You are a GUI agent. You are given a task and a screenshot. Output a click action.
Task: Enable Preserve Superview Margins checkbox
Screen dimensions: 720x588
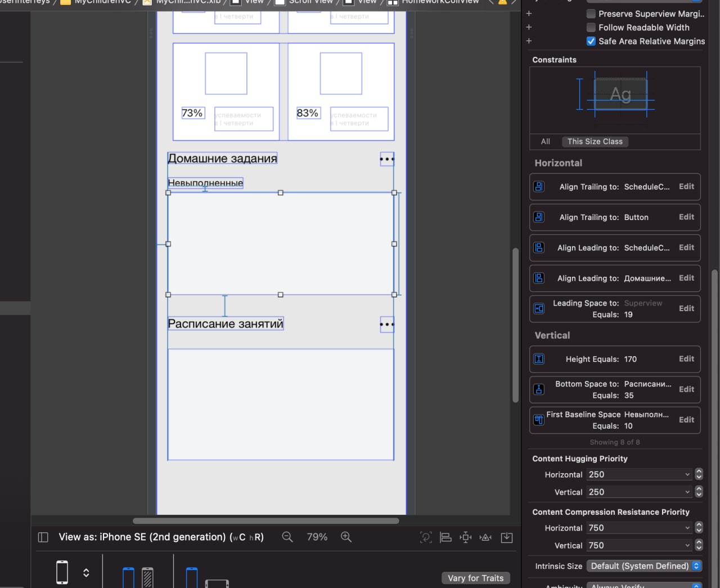click(591, 14)
